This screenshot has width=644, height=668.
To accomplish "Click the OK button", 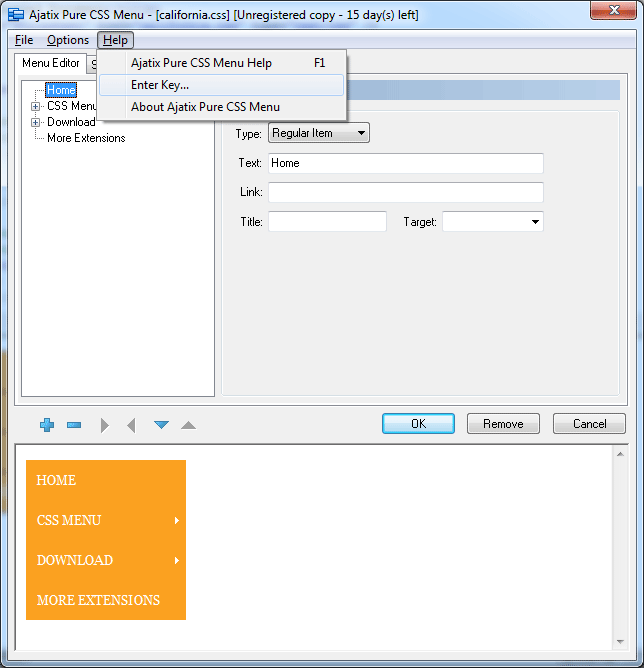I will (x=418, y=423).
